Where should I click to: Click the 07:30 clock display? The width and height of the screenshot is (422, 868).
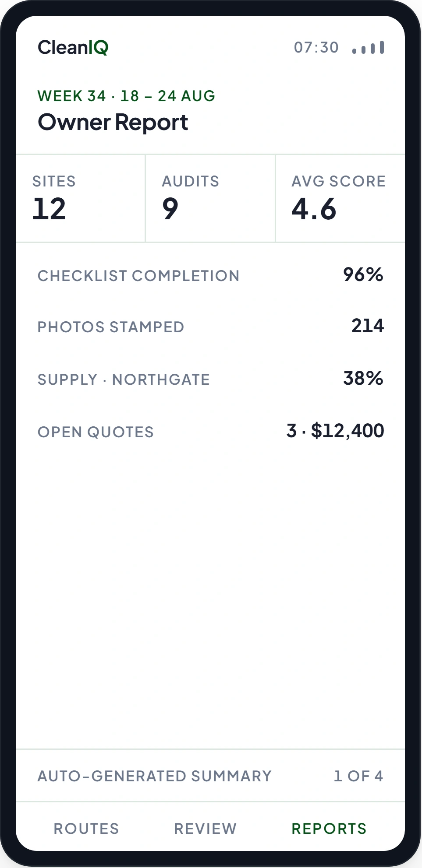(316, 47)
